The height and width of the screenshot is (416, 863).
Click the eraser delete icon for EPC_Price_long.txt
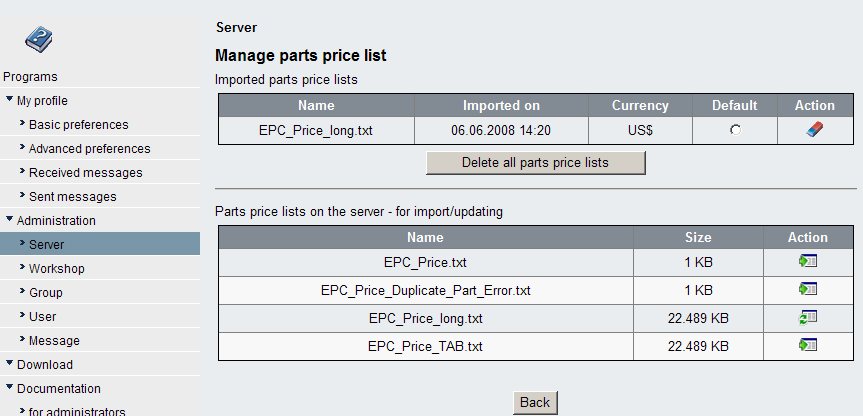tap(813, 131)
